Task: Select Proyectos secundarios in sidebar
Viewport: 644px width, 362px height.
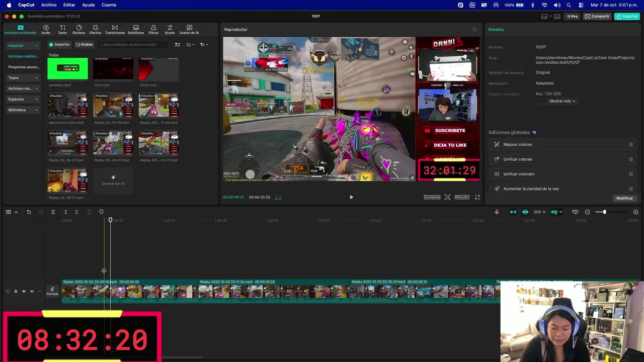Action: [24, 67]
